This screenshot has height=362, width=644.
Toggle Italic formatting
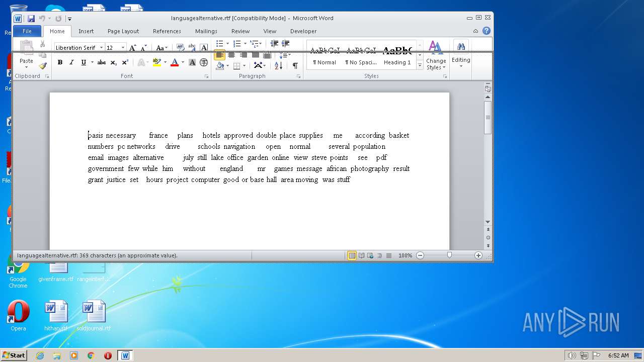pos(71,62)
